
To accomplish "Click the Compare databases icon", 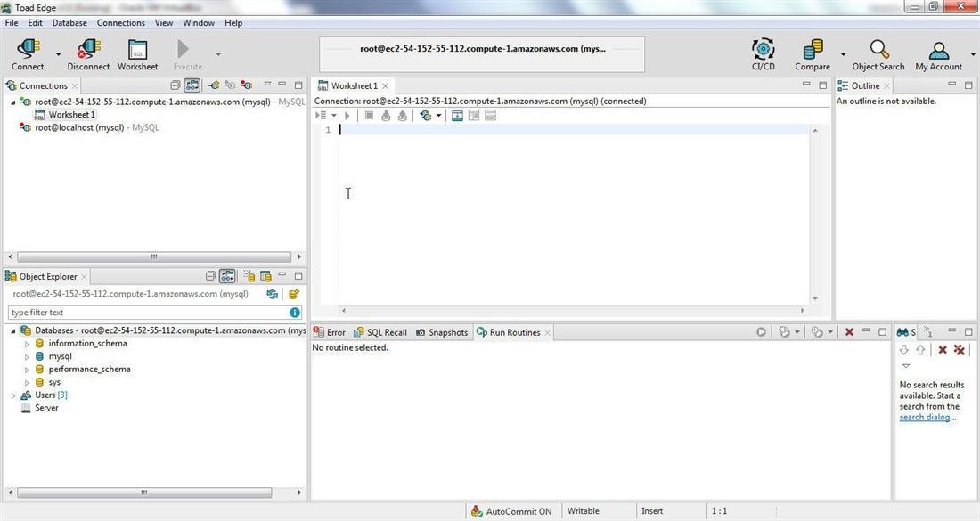I will pos(813,54).
